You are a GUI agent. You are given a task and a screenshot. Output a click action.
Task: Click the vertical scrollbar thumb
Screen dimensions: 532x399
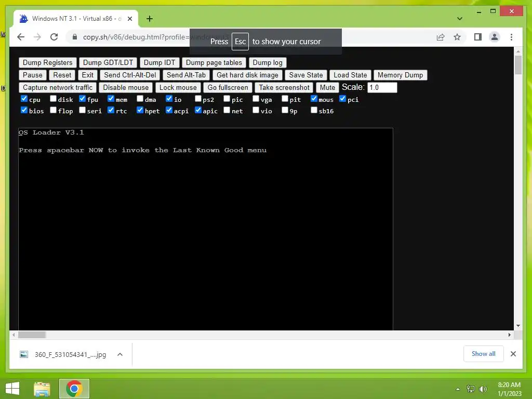[518, 65]
